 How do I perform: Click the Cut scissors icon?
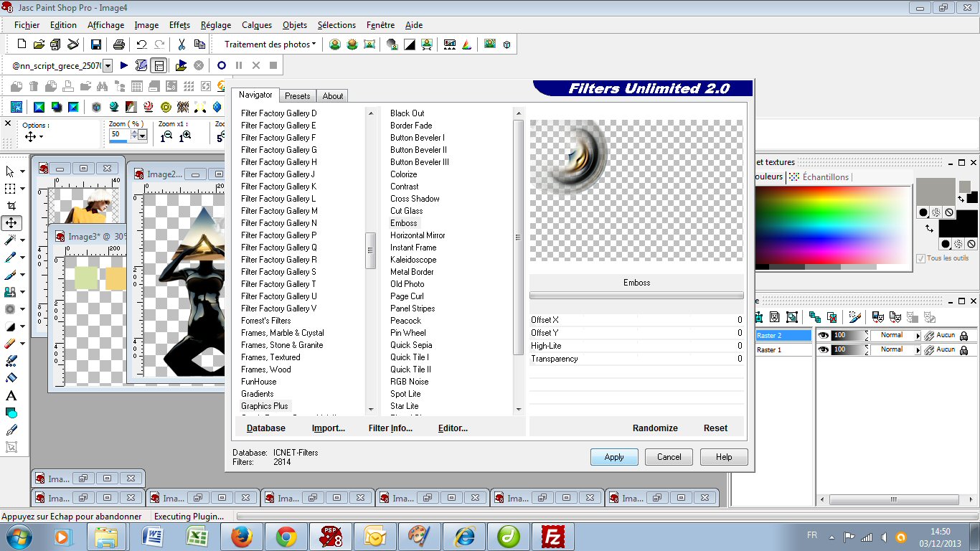tap(182, 44)
